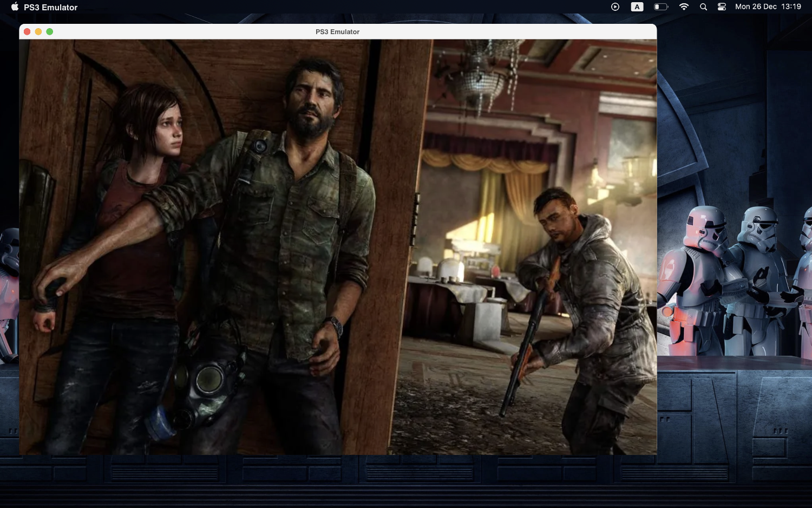The width and height of the screenshot is (812, 508).
Task: Click the bearded man's face in game
Action: [x=311, y=106]
